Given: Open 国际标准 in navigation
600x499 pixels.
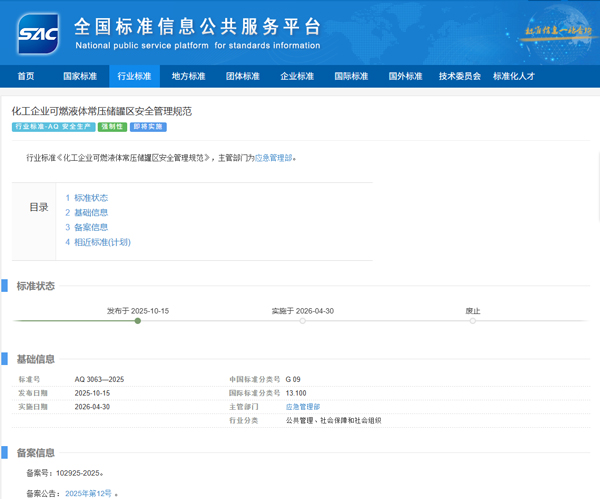Looking at the screenshot, I should pyautogui.click(x=351, y=76).
